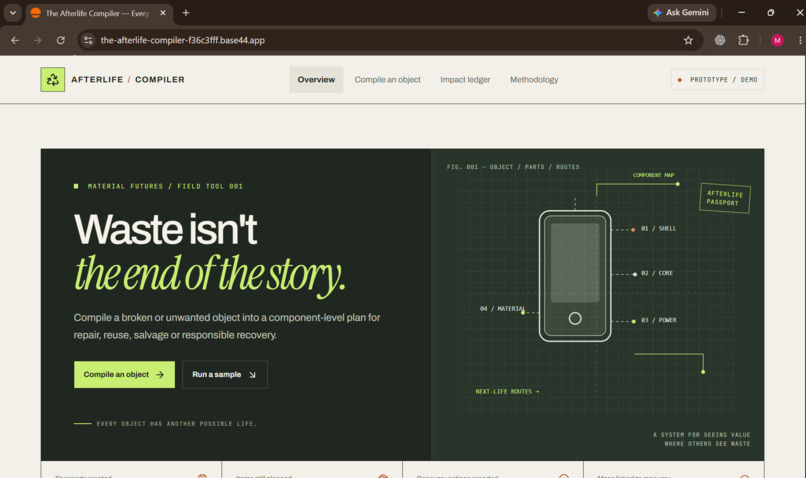Bookmark this page with the star icon

tap(688, 40)
